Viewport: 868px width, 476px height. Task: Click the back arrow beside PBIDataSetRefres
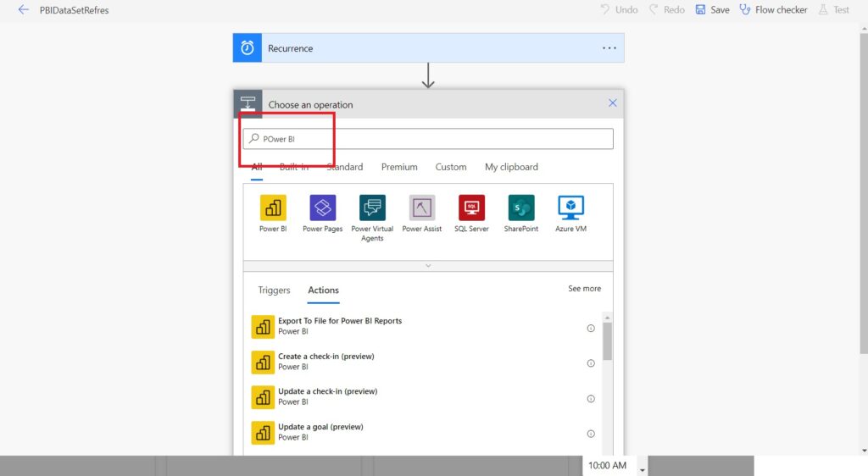(x=24, y=10)
